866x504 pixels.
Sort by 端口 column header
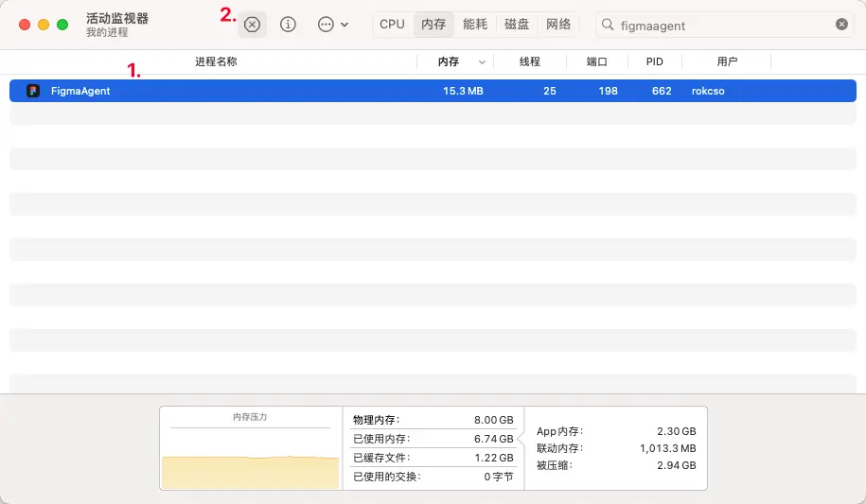(x=596, y=61)
